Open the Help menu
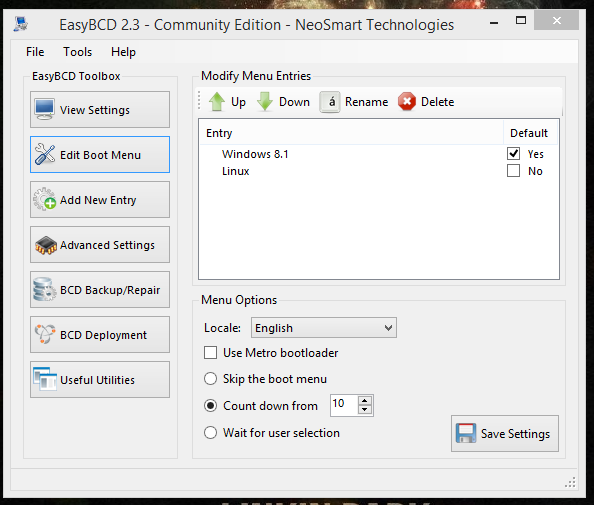 point(123,52)
